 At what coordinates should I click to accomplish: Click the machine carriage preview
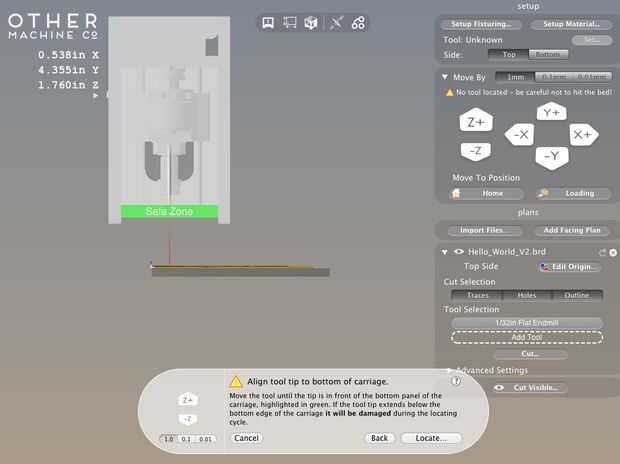(169, 119)
